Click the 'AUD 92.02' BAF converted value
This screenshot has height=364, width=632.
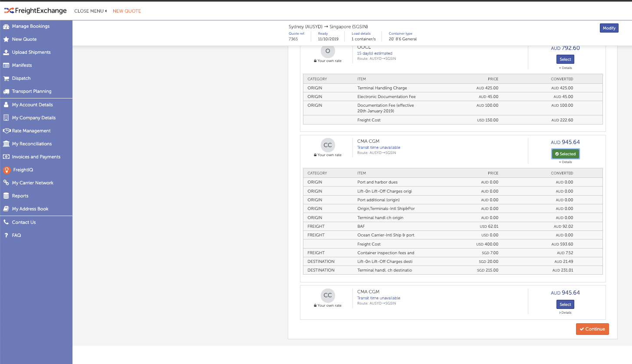pos(563,226)
